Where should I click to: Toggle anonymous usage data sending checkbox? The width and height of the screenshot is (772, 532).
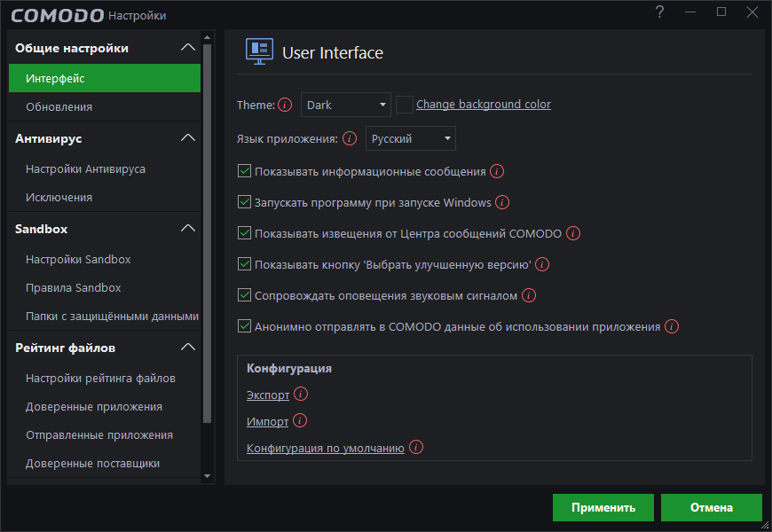coord(245,326)
